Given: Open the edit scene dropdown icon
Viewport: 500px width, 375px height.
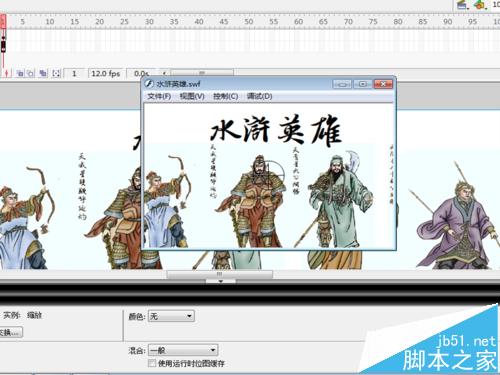Looking at the screenshot, I should pos(462,5).
